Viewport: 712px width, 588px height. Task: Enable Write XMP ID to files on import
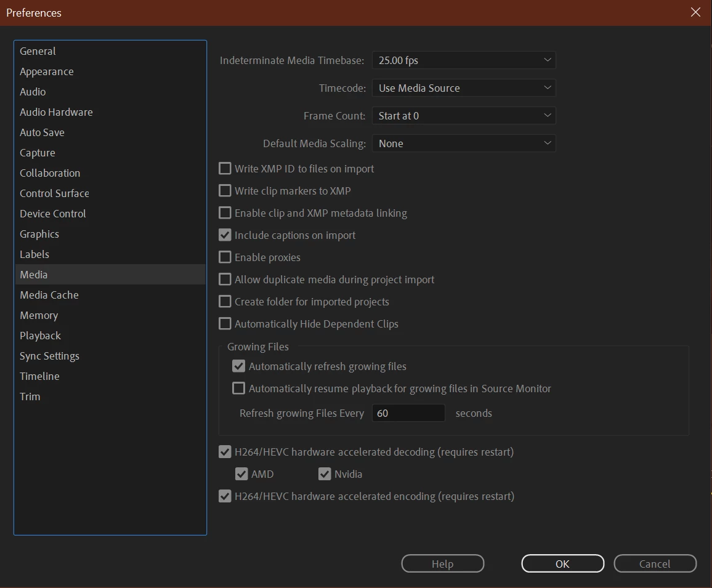pyautogui.click(x=225, y=169)
